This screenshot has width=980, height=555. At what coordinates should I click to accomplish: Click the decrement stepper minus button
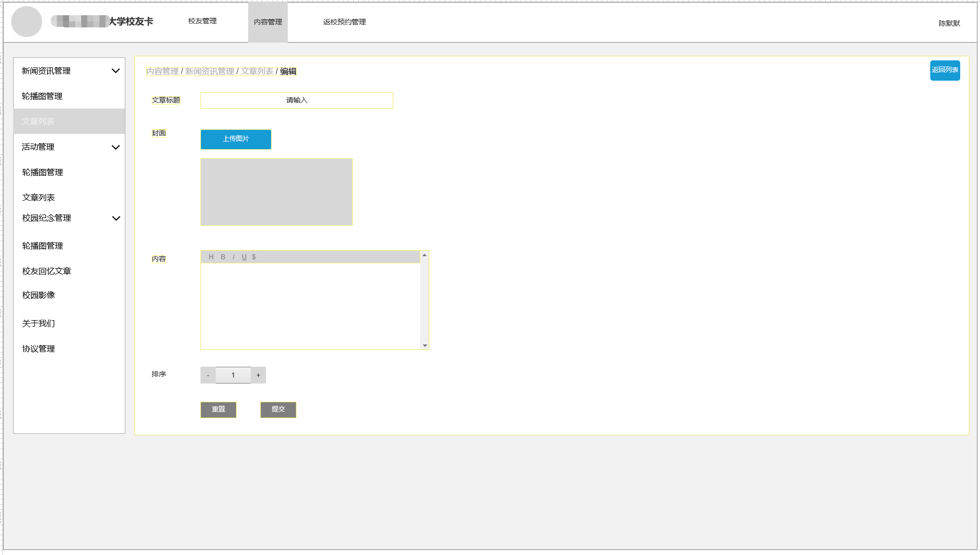click(x=207, y=375)
